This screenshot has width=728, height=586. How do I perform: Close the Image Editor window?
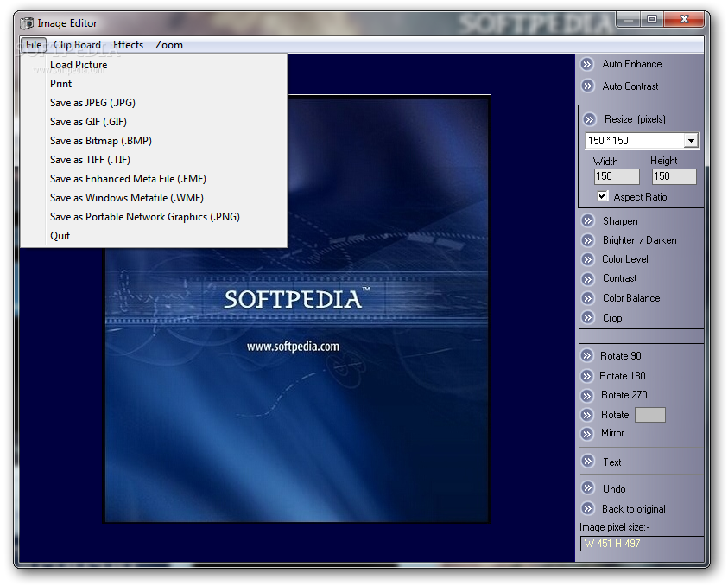coord(684,19)
